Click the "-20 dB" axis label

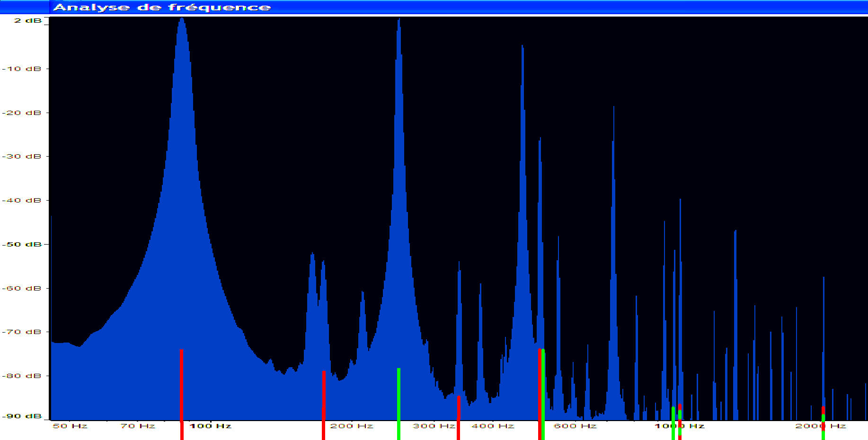pos(22,113)
